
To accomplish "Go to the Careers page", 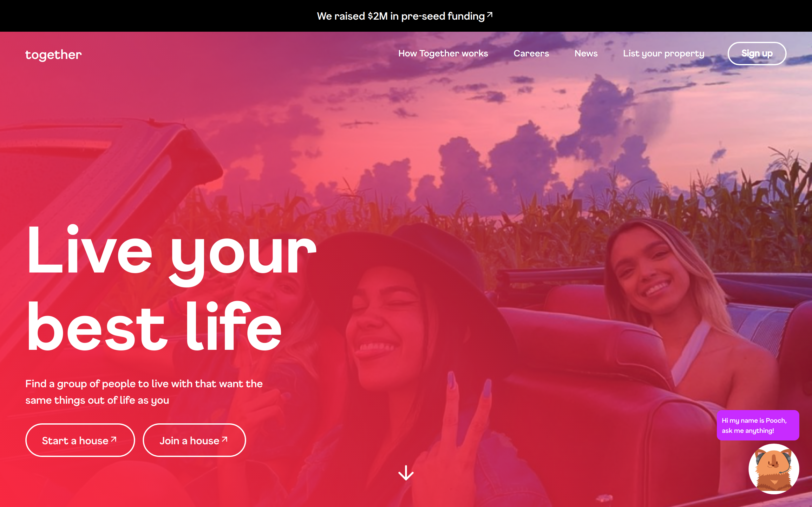I will (x=531, y=53).
